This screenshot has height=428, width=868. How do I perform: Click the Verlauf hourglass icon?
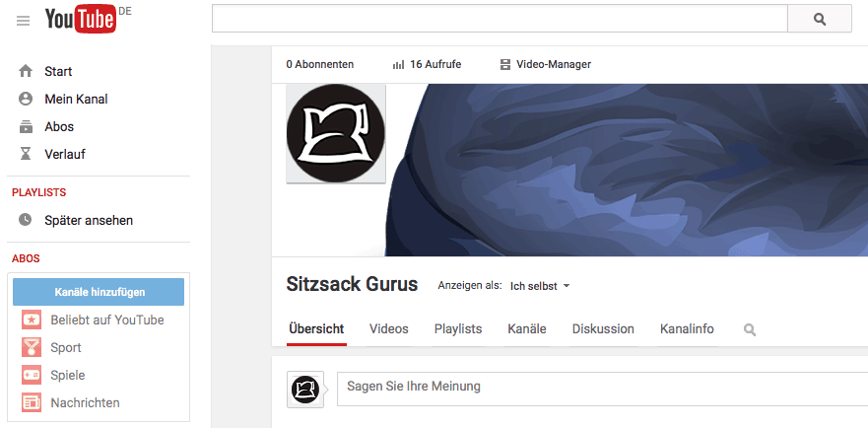(x=26, y=154)
